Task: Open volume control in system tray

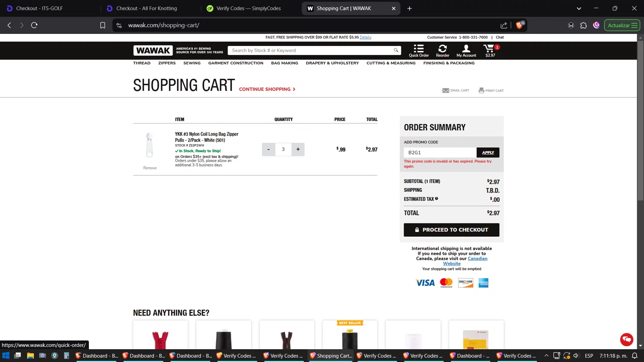Action: (576, 356)
